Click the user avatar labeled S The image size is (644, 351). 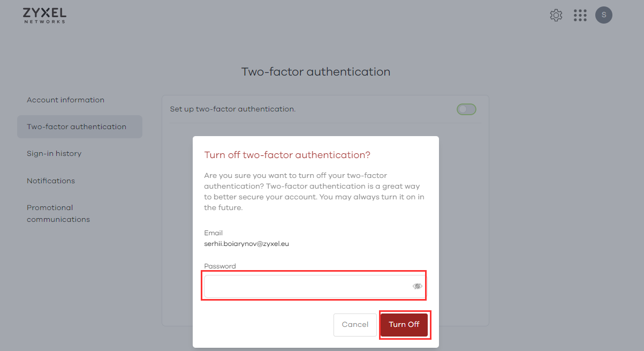(604, 15)
